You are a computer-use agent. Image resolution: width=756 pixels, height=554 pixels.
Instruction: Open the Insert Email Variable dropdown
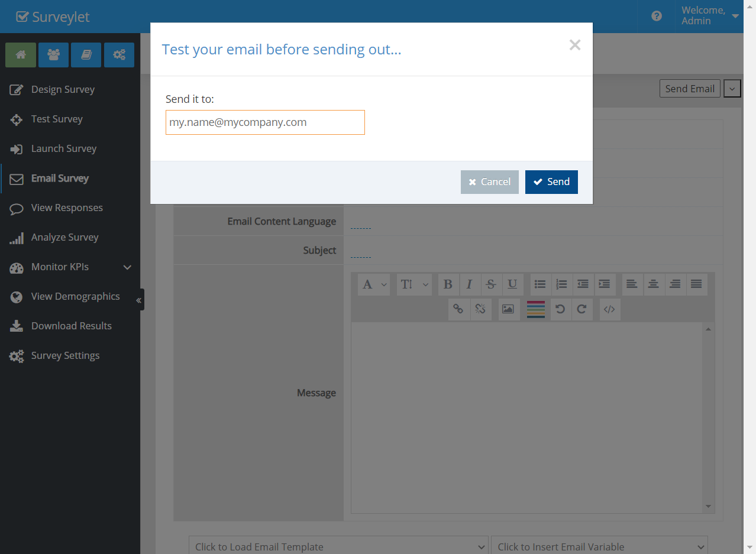[599, 546]
